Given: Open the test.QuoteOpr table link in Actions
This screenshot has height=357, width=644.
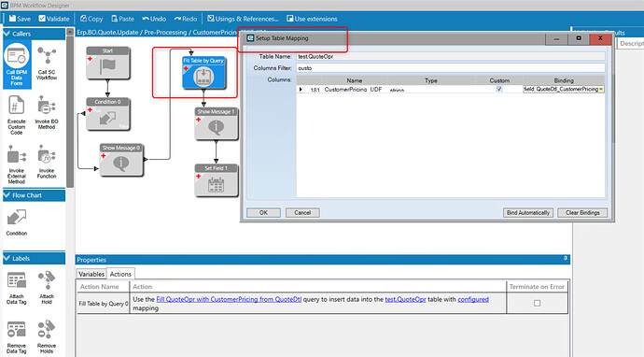Looking at the screenshot, I should [x=405, y=299].
